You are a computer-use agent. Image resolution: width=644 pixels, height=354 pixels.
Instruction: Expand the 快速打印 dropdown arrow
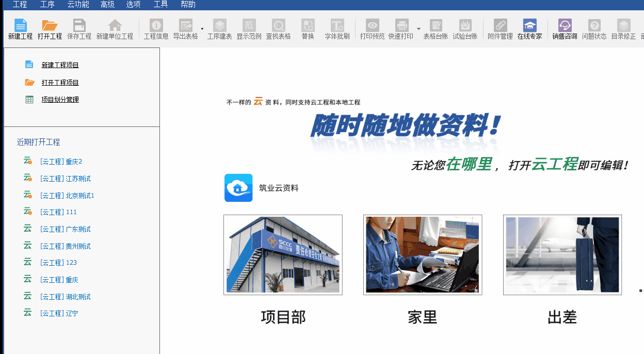pyautogui.click(x=418, y=28)
